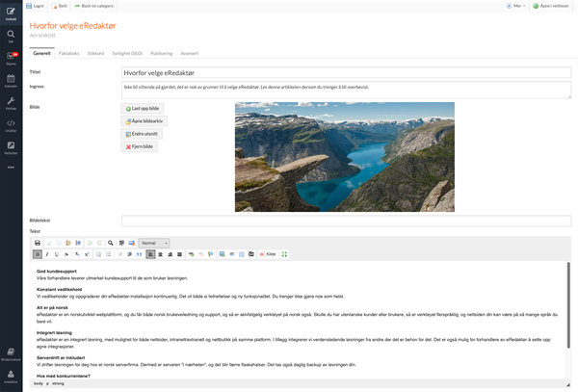Click Back-to-category button

(94, 6)
